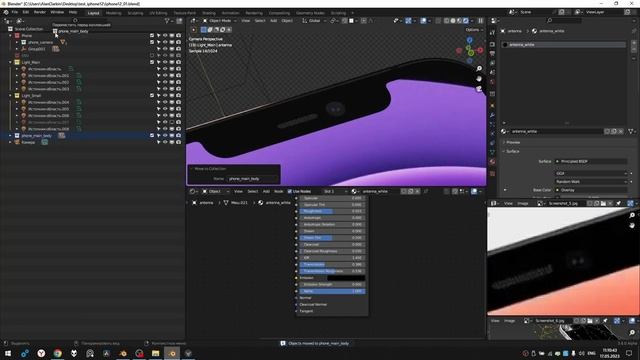Toggle viewport gizmo visibility icon
The width and height of the screenshot is (640, 360).
[x=408, y=20]
